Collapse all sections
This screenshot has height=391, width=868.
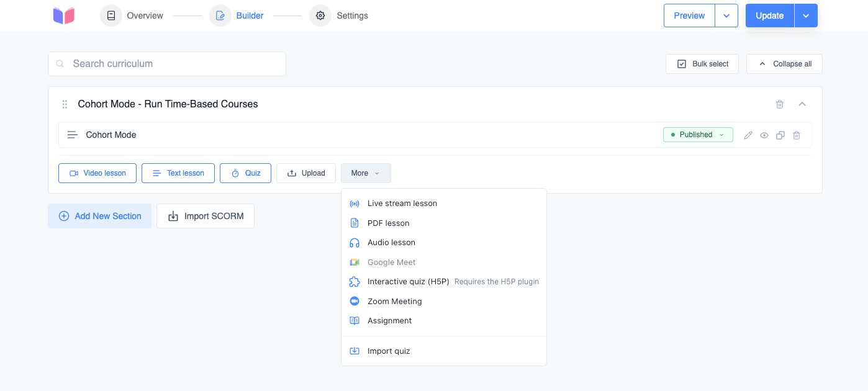coord(785,64)
